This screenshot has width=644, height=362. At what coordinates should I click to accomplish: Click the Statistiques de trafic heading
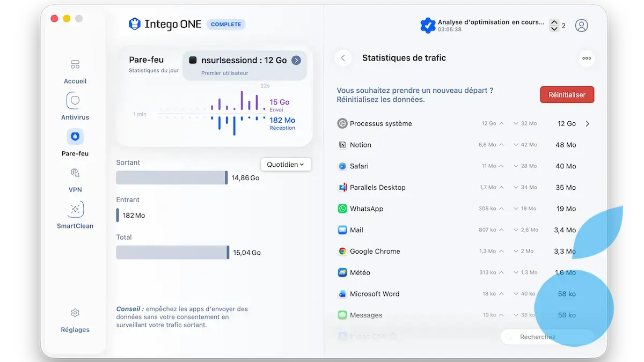pos(404,58)
